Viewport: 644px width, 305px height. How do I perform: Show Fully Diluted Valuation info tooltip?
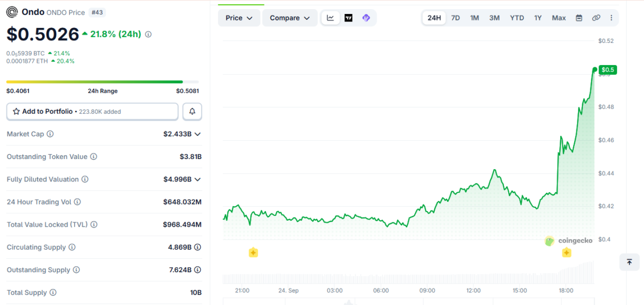(x=85, y=179)
